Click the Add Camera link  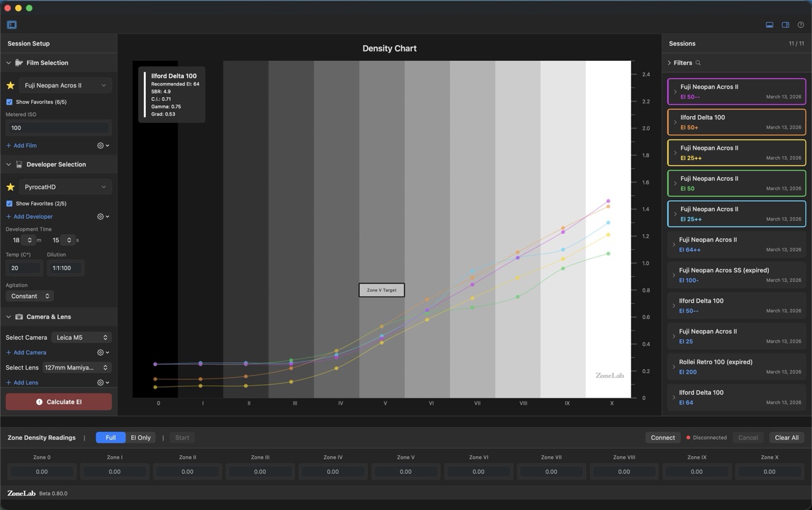26,352
